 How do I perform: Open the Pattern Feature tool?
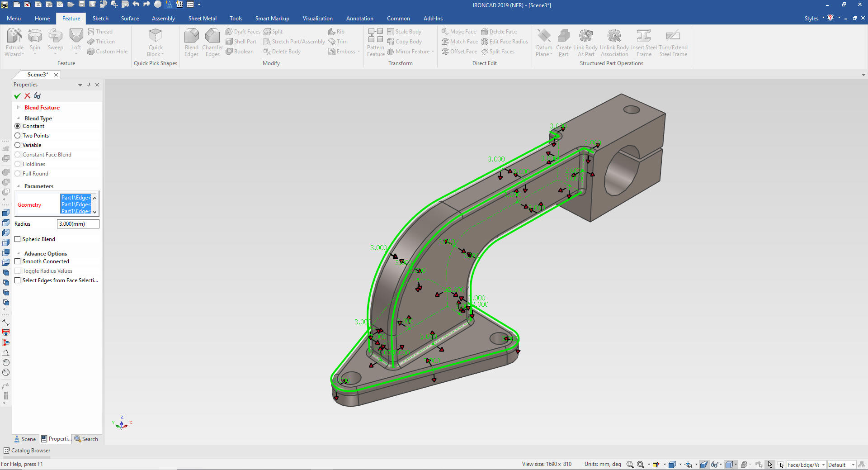pos(375,36)
